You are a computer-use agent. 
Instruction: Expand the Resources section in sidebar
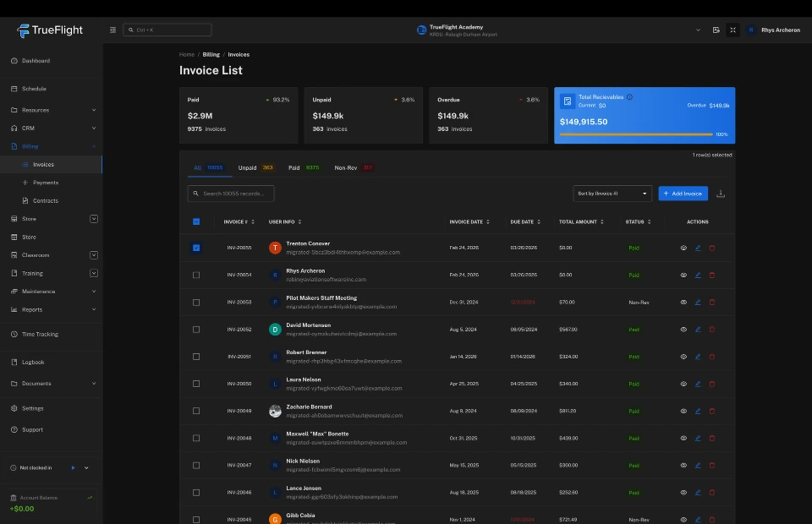pos(93,110)
